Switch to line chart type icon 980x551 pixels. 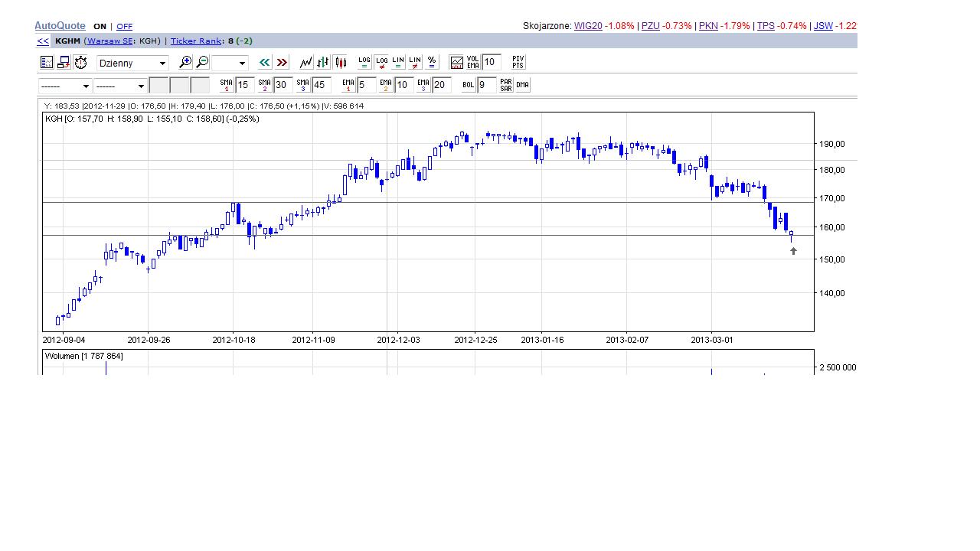click(x=306, y=63)
